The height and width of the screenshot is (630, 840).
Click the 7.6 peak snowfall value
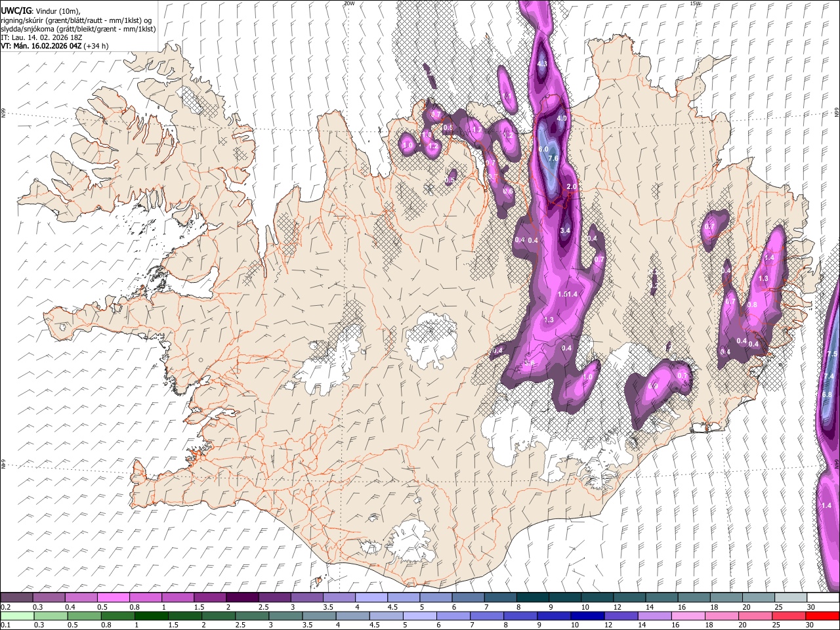point(553,158)
